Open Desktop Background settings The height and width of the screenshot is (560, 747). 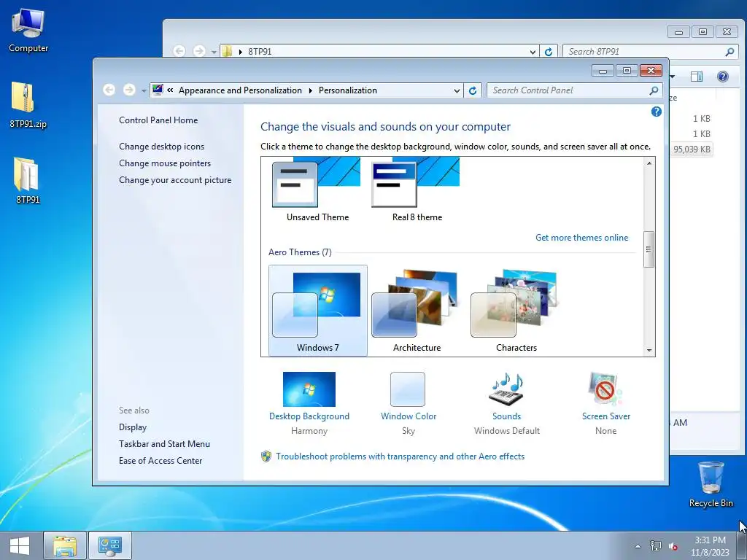pyautogui.click(x=309, y=403)
